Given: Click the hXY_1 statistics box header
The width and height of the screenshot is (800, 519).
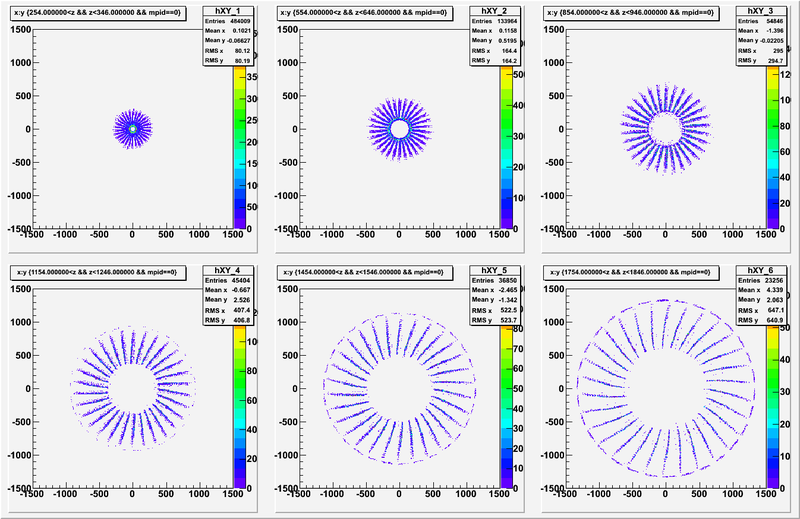Looking at the screenshot, I should tap(228, 11).
